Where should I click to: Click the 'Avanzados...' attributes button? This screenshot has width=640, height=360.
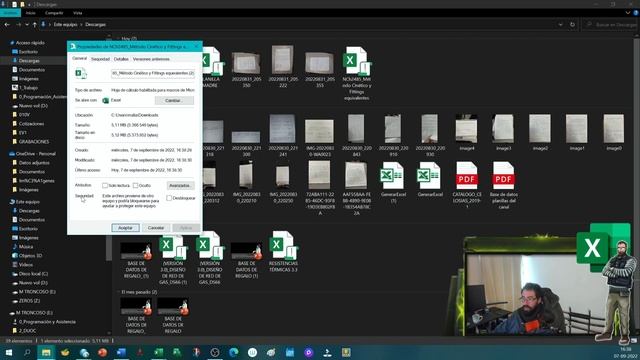pyautogui.click(x=180, y=186)
